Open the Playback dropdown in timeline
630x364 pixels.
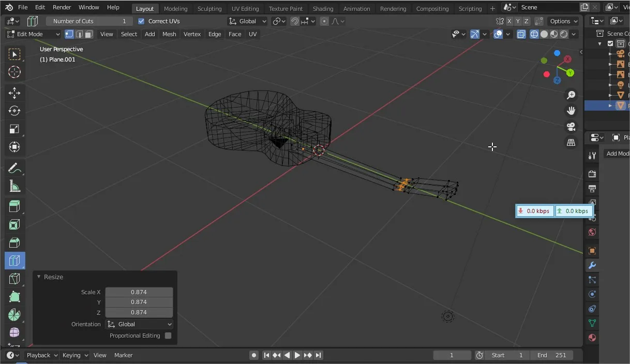coord(41,355)
